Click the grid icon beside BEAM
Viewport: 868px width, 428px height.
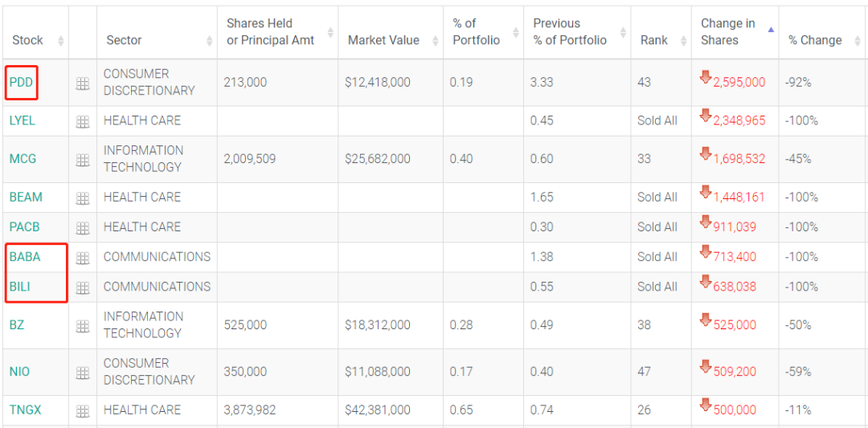point(82,198)
